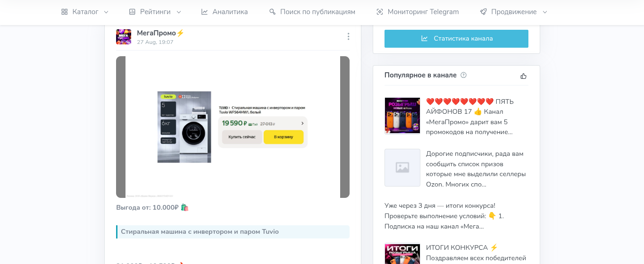Screen dimensions: 644x264
Task: Click the Мониторинг Telegram scan icon
Action: click(380, 12)
